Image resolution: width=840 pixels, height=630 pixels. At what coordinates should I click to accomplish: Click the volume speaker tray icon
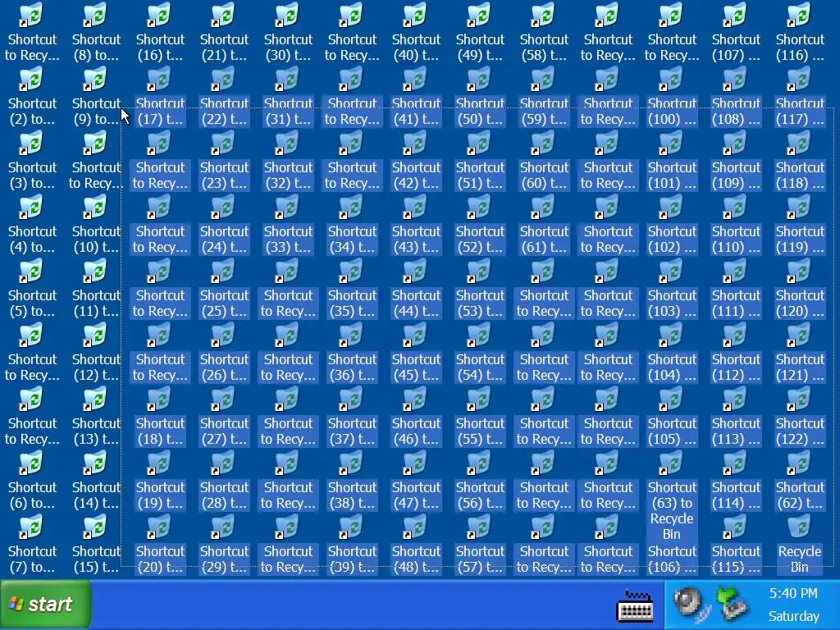[x=692, y=604]
